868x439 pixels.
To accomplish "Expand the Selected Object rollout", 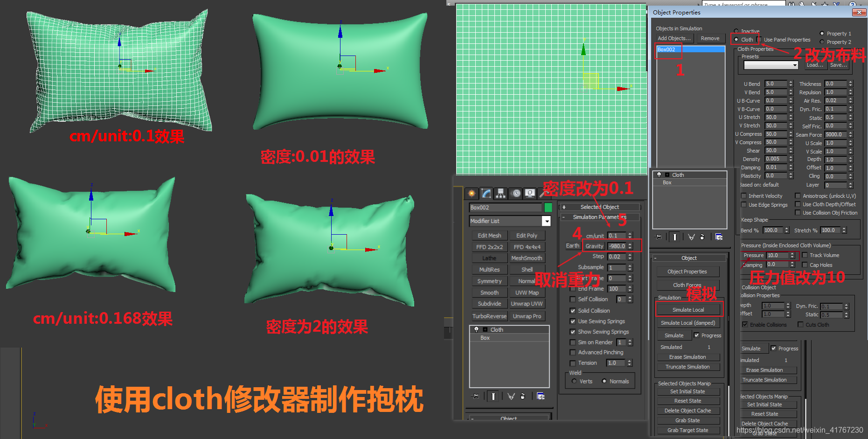I will click(x=600, y=207).
